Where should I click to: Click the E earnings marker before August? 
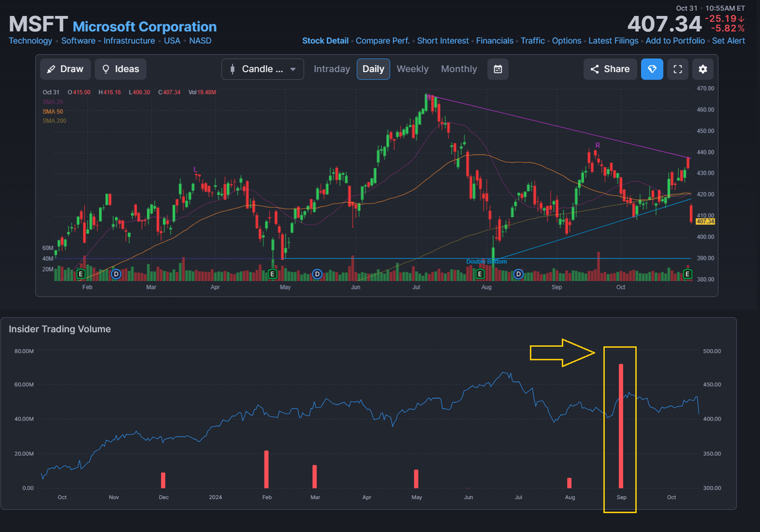tap(480, 274)
